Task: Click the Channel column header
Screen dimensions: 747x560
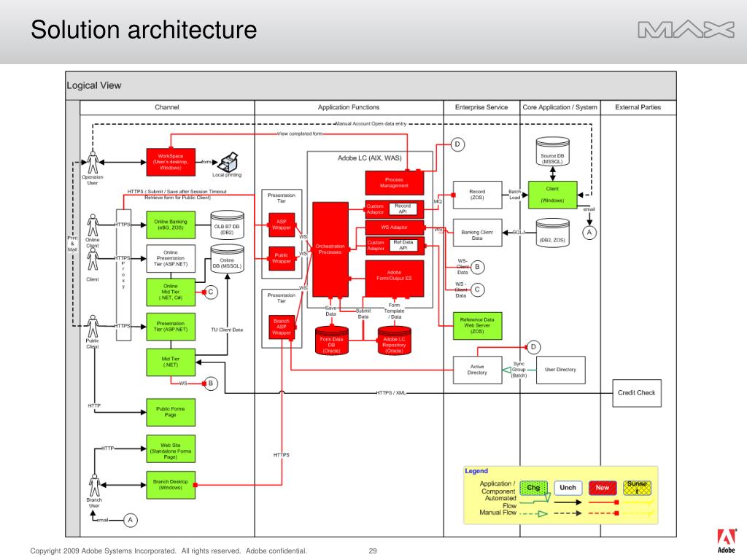Action: pyautogui.click(x=167, y=107)
